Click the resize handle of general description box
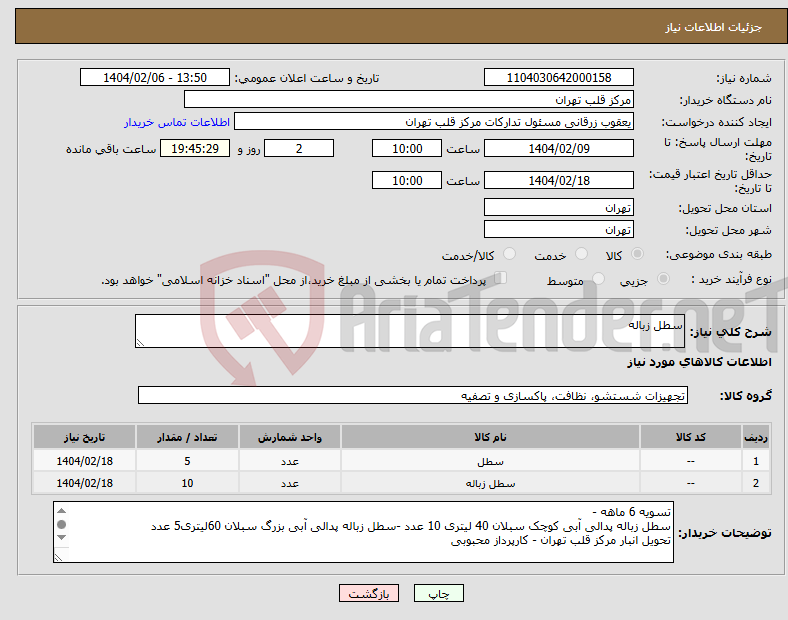Image resolution: width=788 pixels, height=620 pixels. click(x=140, y=343)
